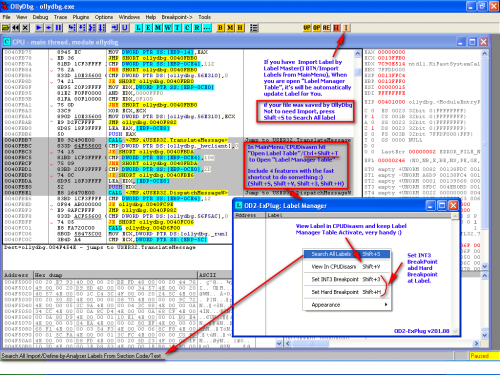Click the Step Over toolbar icon
The height and width of the screenshot is (375, 500).
click(x=82, y=28)
